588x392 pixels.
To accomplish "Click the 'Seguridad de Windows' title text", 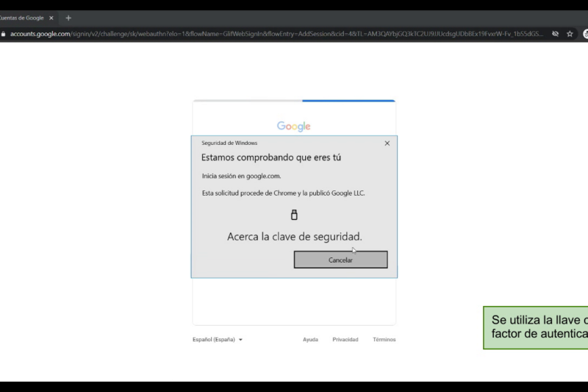I will 229,143.
